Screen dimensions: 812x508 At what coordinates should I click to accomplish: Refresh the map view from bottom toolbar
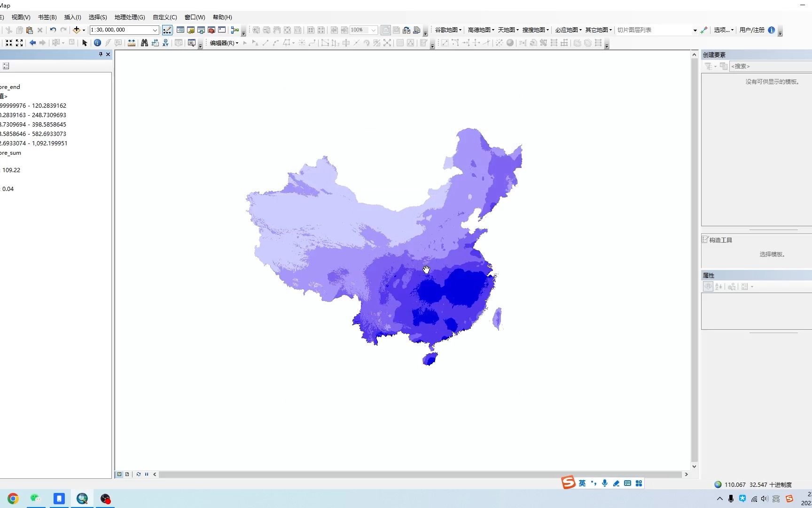(139, 474)
